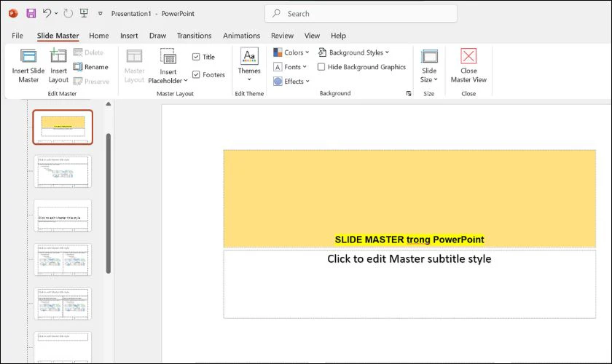
Task: Select the fourth two-content layout thumbnail
Action: point(63,259)
